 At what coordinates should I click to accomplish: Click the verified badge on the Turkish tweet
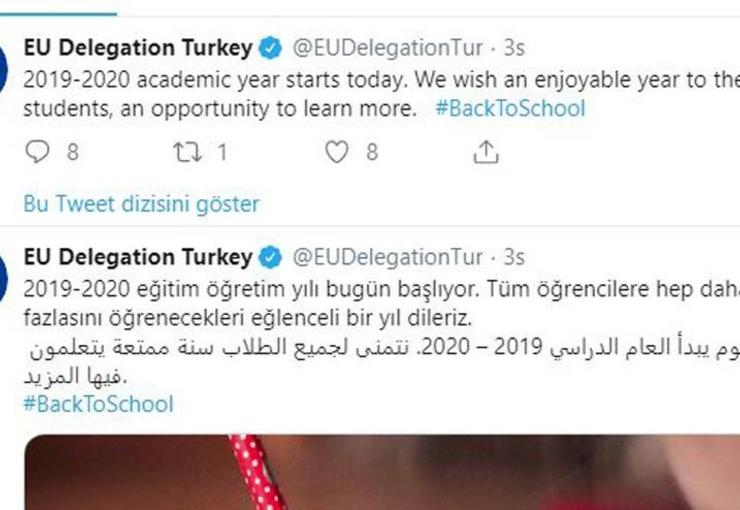click(x=271, y=257)
